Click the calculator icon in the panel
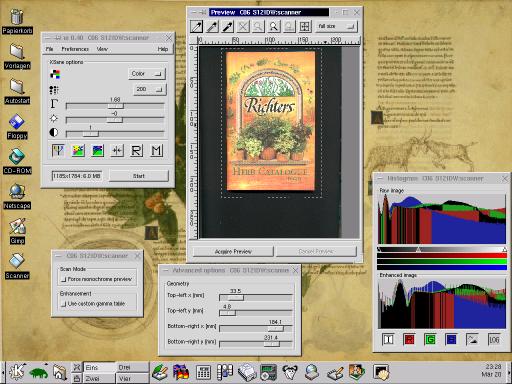 (x=203, y=372)
